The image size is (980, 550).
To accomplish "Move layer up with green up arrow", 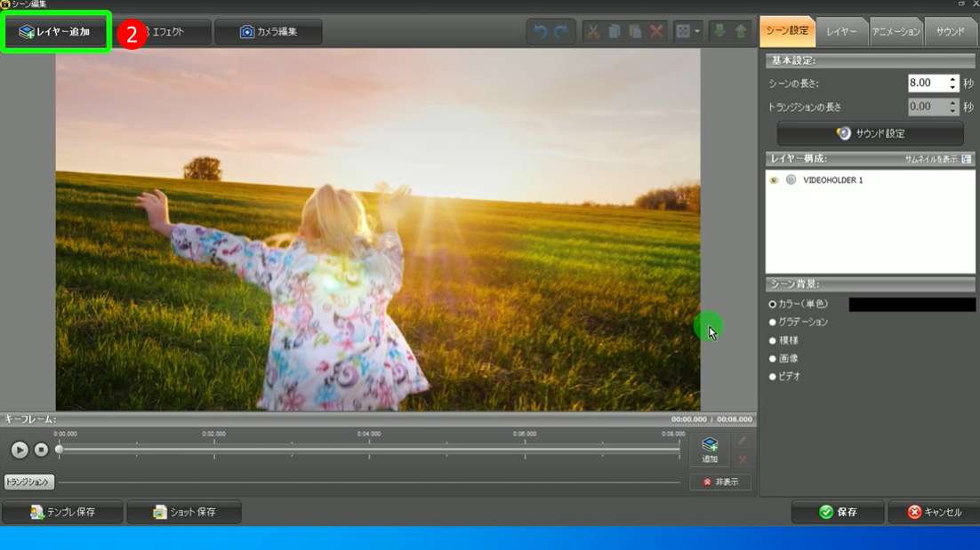I will click(740, 32).
